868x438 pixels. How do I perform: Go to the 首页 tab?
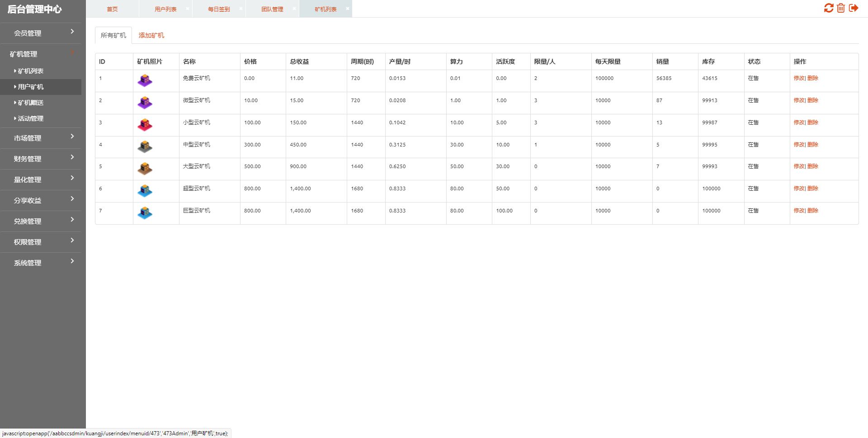[112, 9]
